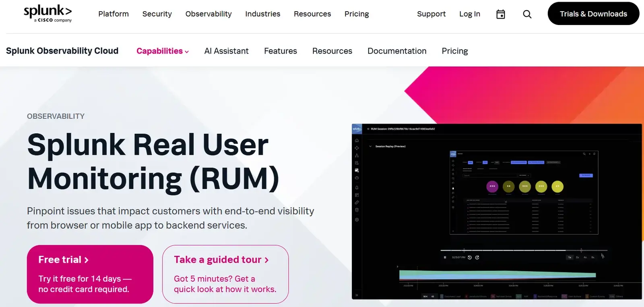This screenshot has width=644, height=307.
Task: Open site search via magnifier icon
Action: [527, 14]
